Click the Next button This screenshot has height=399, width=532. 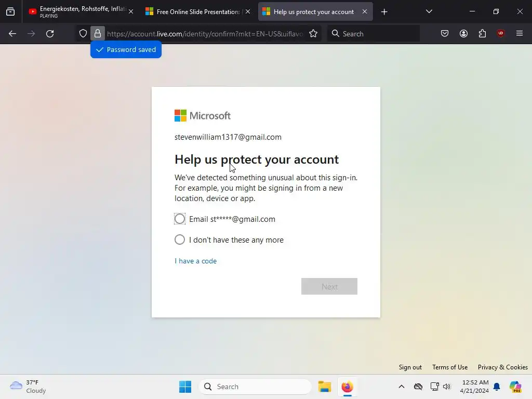click(x=329, y=286)
